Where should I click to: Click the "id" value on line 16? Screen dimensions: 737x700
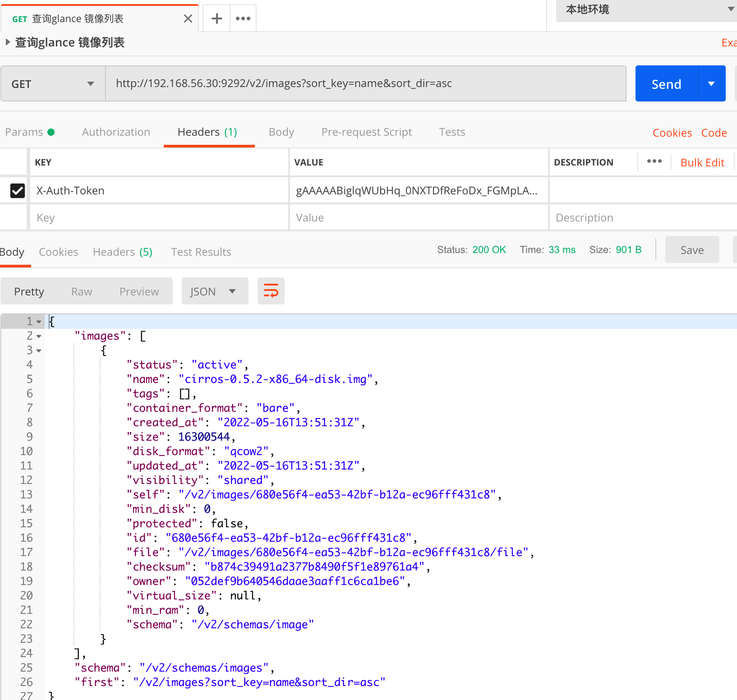tap(289, 538)
